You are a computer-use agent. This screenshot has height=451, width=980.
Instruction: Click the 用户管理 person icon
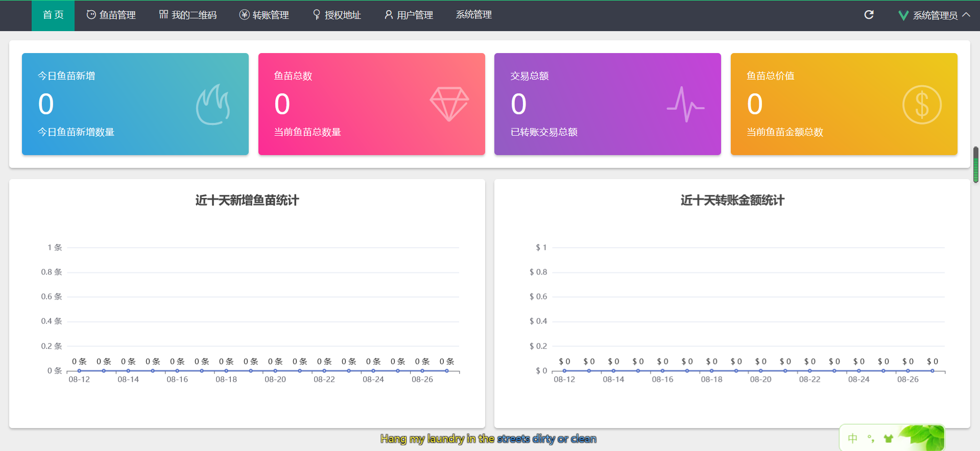[389, 15]
